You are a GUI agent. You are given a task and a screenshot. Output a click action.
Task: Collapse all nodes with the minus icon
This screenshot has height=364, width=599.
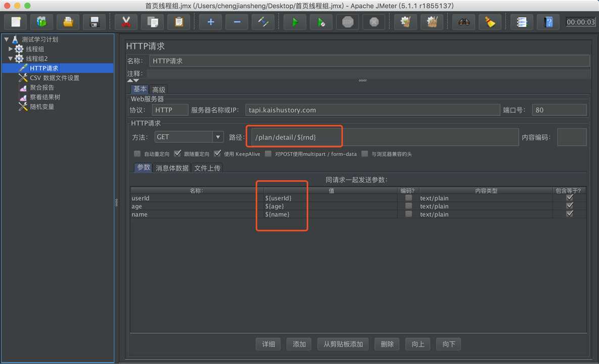click(237, 22)
